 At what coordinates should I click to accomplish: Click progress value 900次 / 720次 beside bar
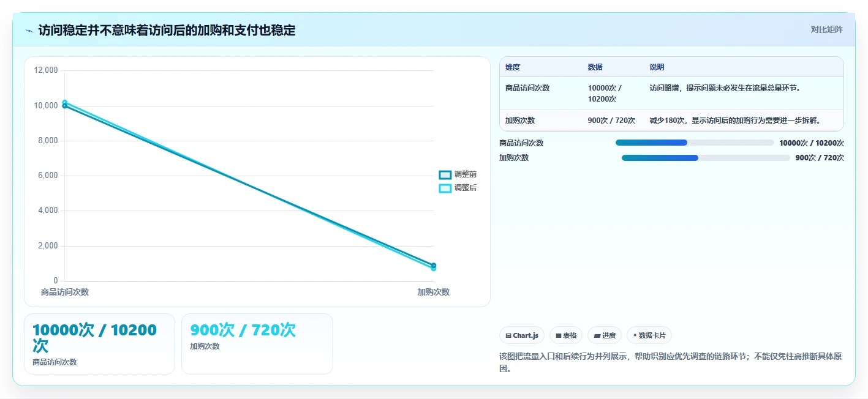(x=820, y=158)
